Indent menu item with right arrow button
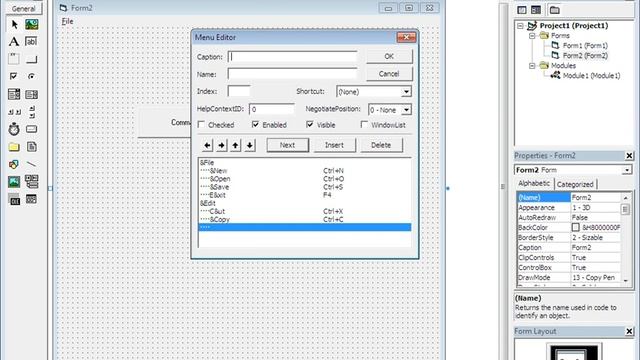 (x=222, y=145)
